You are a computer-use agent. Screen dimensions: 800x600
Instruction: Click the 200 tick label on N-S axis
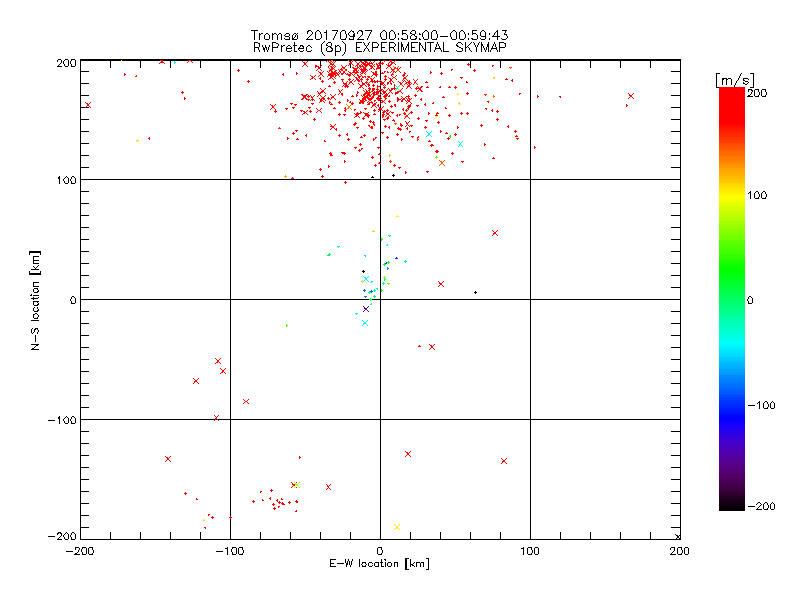pyautogui.click(x=66, y=63)
